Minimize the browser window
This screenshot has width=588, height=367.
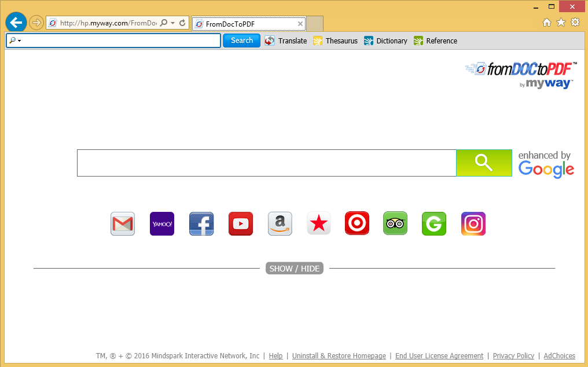click(536, 7)
